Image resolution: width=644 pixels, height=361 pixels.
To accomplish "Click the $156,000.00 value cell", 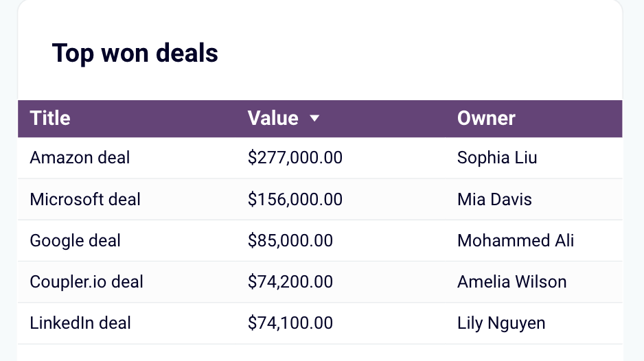I will 295,199.
